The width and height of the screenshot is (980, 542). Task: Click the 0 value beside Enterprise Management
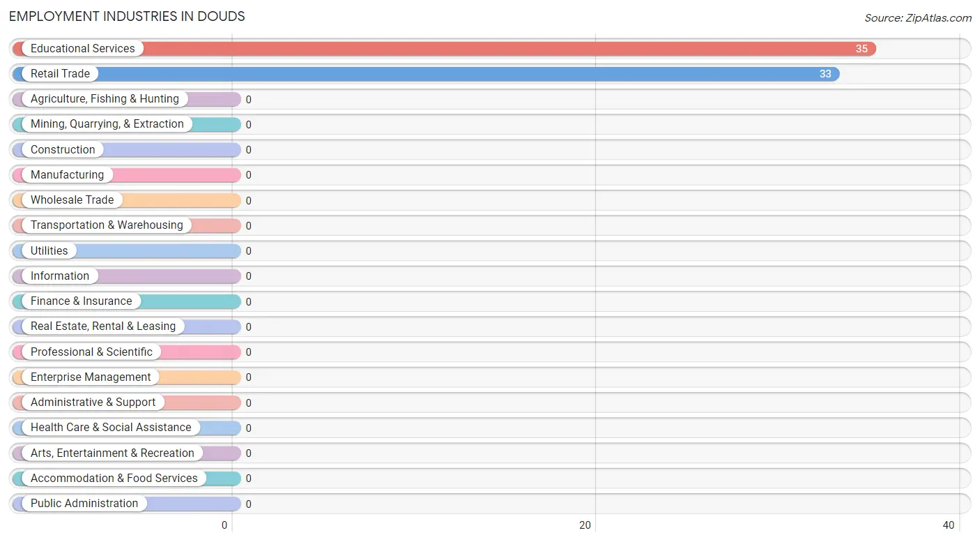pos(248,377)
